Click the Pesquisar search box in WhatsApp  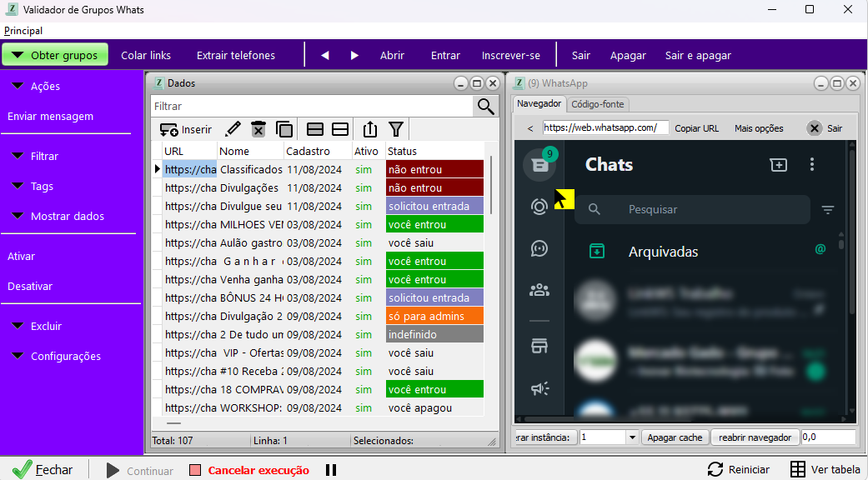point(692,210)
